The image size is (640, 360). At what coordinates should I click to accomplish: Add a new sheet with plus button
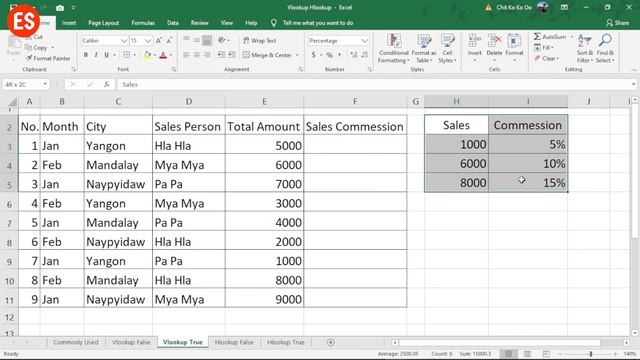pos(331,342)
